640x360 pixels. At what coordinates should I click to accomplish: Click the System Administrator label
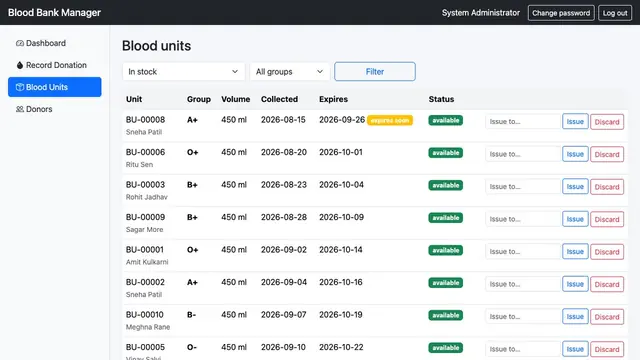coord(481,13)
